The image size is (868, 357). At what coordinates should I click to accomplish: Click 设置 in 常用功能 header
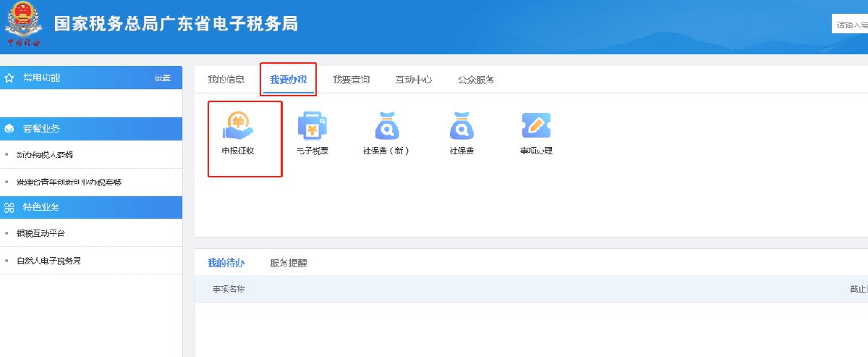162,78
